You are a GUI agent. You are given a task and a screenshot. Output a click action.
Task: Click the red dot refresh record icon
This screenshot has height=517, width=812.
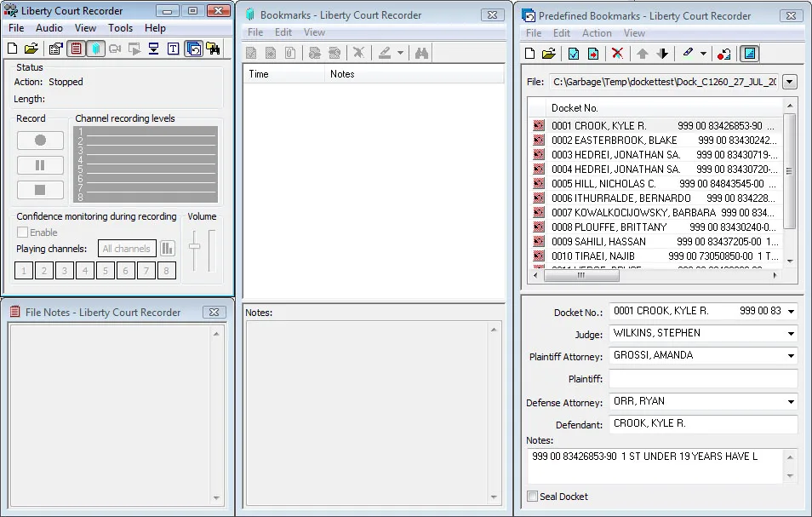coord(724,54)
